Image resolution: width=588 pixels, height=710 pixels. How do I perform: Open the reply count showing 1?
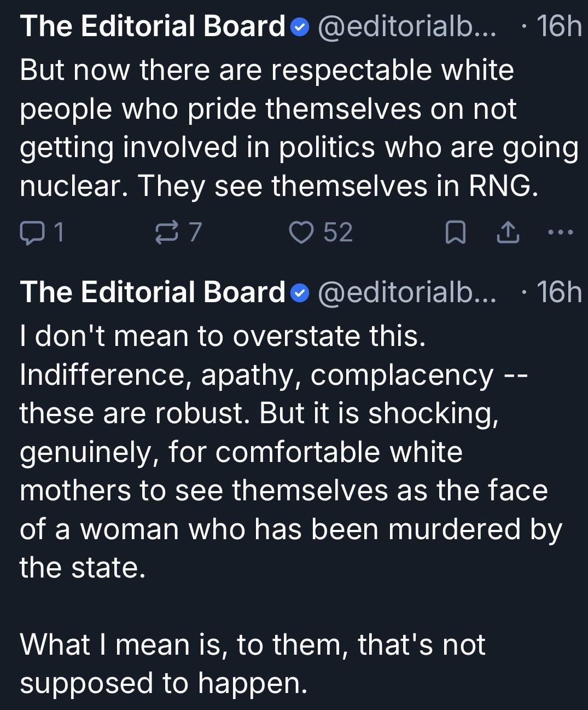[59, 233]
